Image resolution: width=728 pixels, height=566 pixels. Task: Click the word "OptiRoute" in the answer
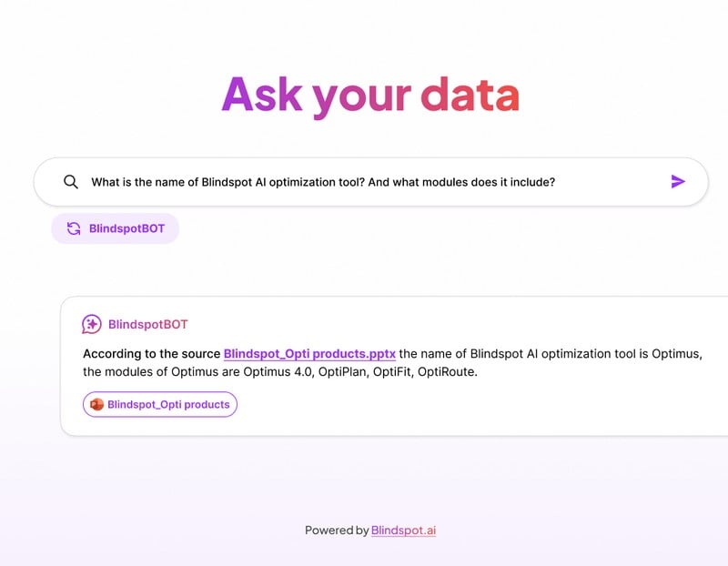[447, 371]
